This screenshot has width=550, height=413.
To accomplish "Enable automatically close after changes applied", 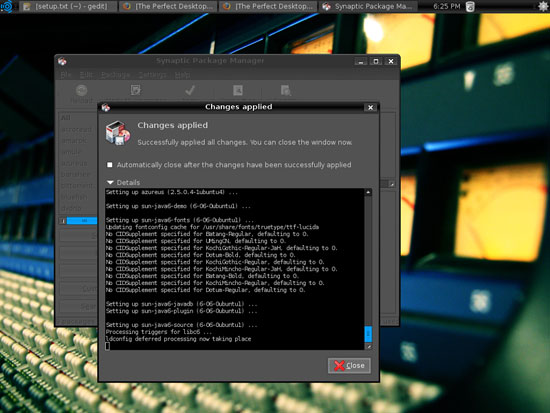I will (110, 165).
